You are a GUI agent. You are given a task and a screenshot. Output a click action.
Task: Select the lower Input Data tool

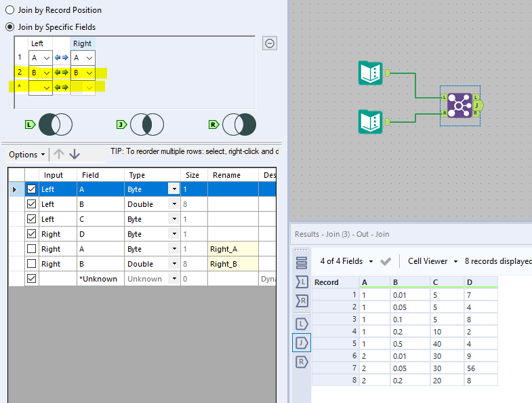[x=370, y=122]
